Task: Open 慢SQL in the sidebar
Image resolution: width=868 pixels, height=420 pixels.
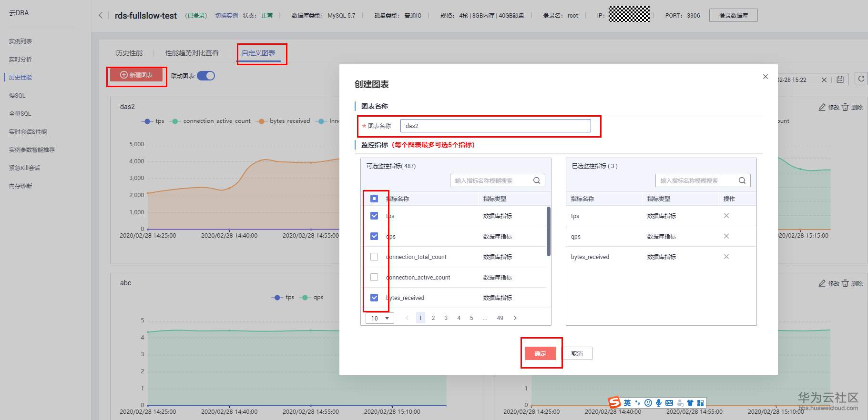Action: tap(17, 96)
